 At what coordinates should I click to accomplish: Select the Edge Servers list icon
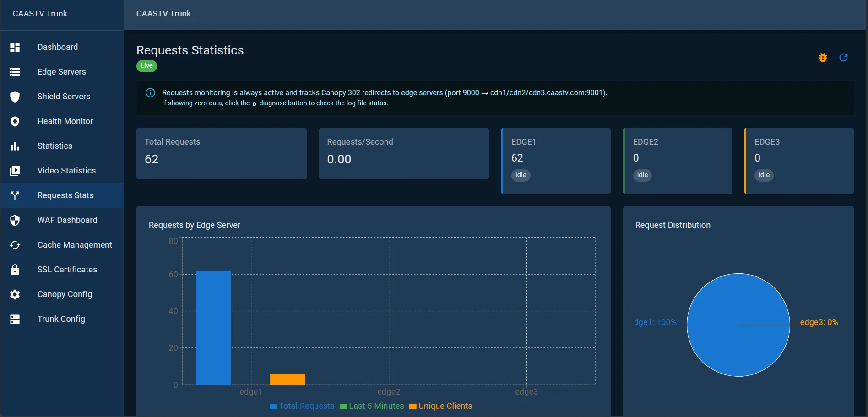pyautogui.click(x=15, y=72)
